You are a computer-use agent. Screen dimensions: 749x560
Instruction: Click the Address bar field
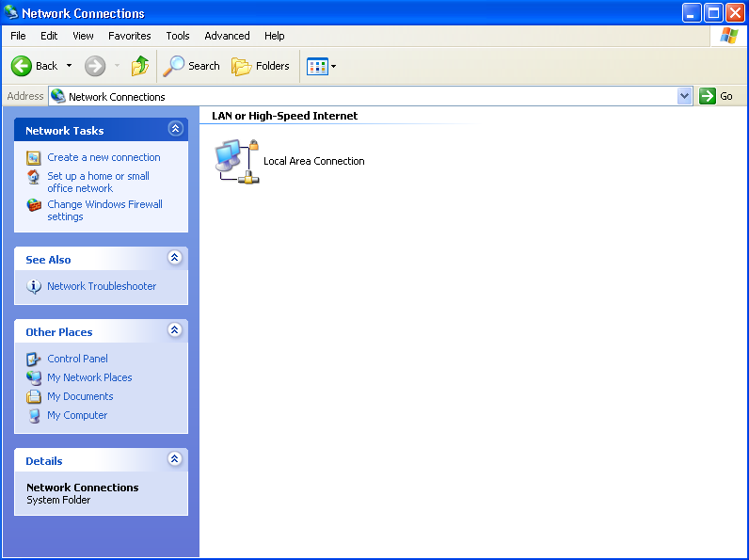pyautogui.click(x=370, y=97)
